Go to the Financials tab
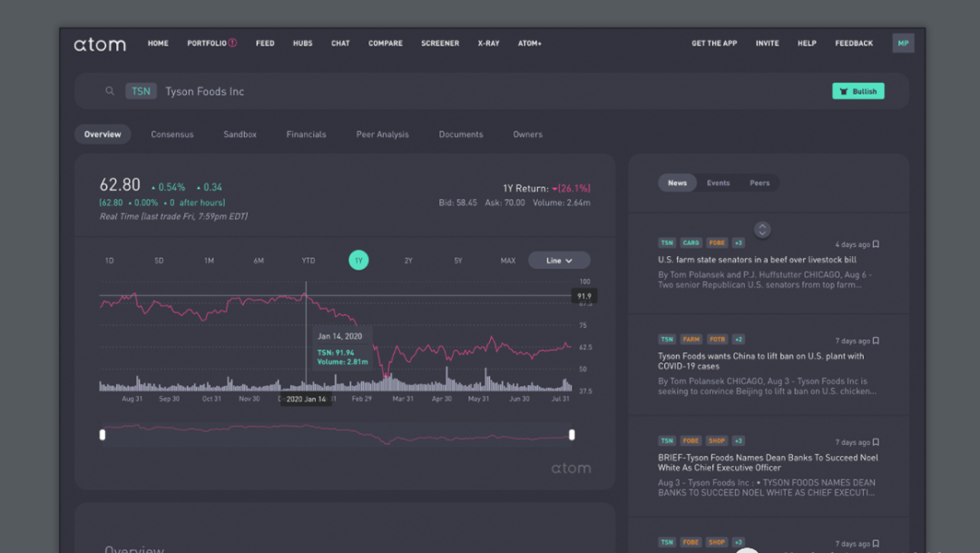This screenshot has height=553, width=980. tap(307, 134)
